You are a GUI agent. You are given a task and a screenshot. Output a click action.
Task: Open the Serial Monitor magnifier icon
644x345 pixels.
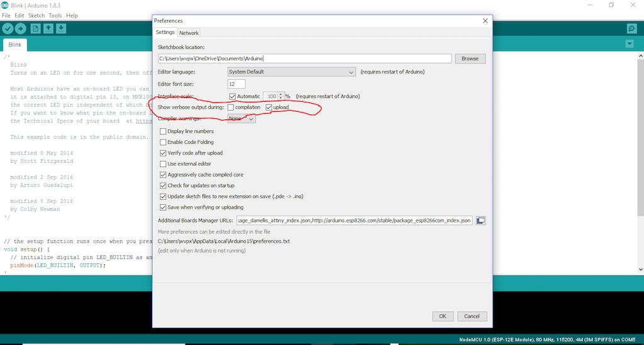(631, 28)
